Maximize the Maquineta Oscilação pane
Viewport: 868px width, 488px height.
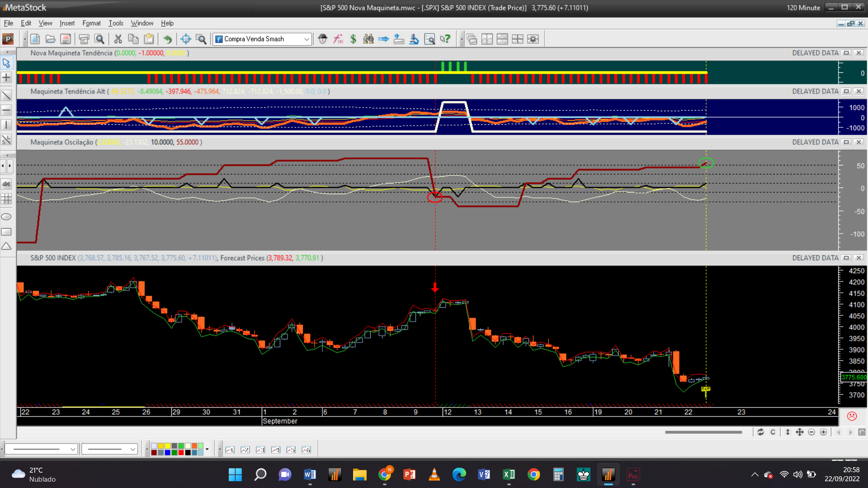pyautogui.click(x=846, y=142)
